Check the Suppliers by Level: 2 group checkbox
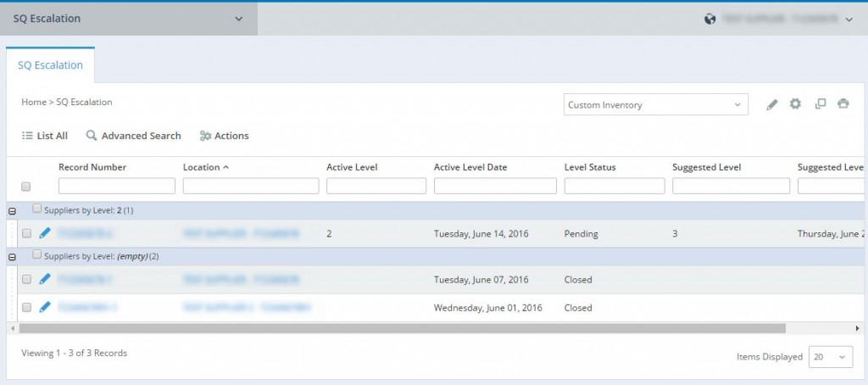Viewport: 868px width, 385px height. (x=36, y=209)
